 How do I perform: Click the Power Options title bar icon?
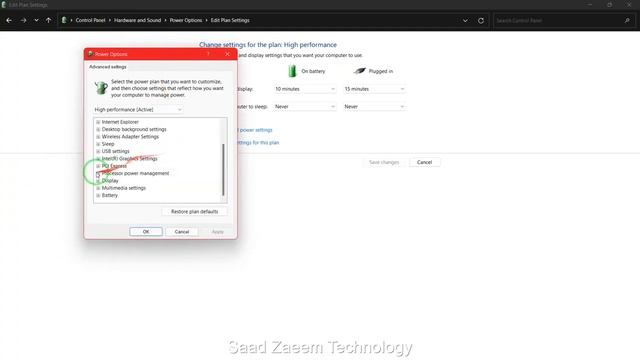[x=90, y=54]
